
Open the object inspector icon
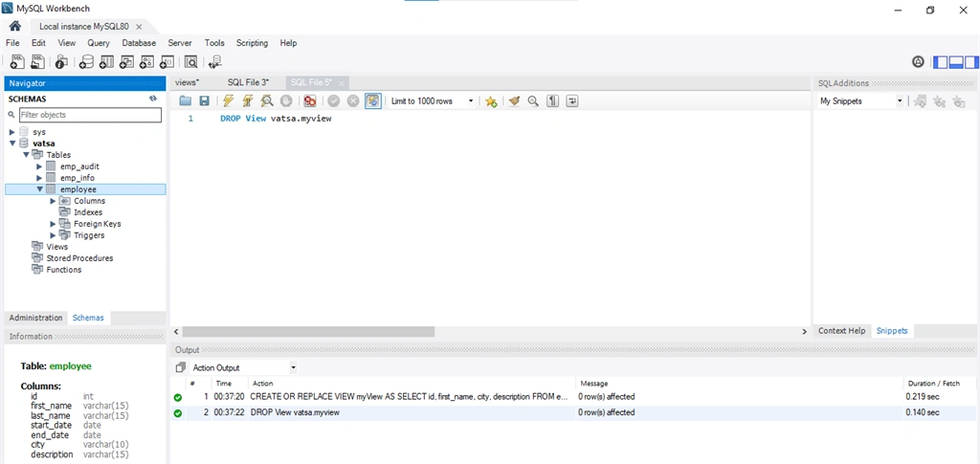61,61
